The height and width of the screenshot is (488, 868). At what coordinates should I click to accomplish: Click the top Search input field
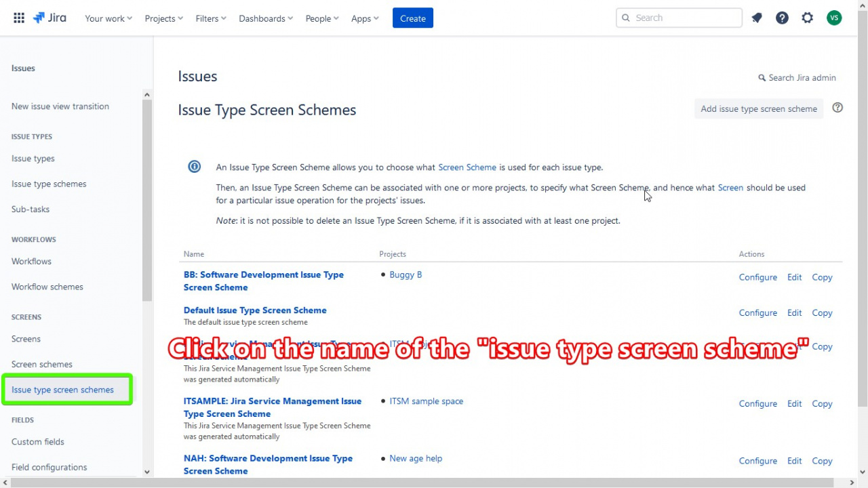pos(679,18)
